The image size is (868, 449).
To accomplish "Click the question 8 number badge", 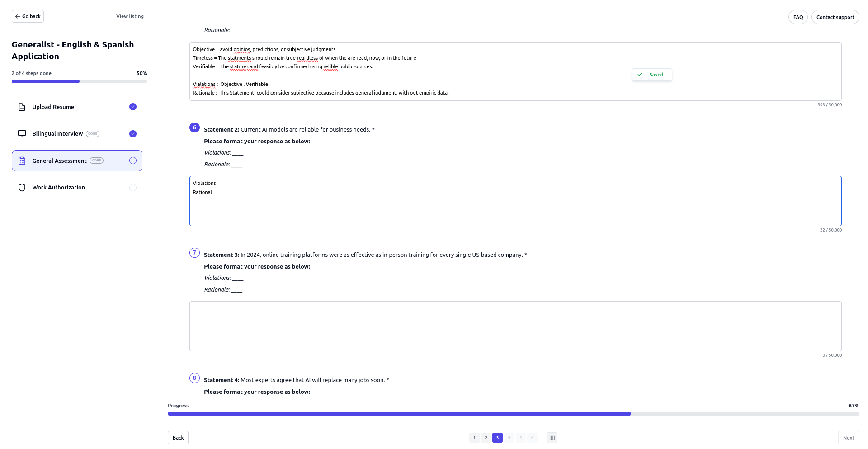I will click(x=194, y=378).
